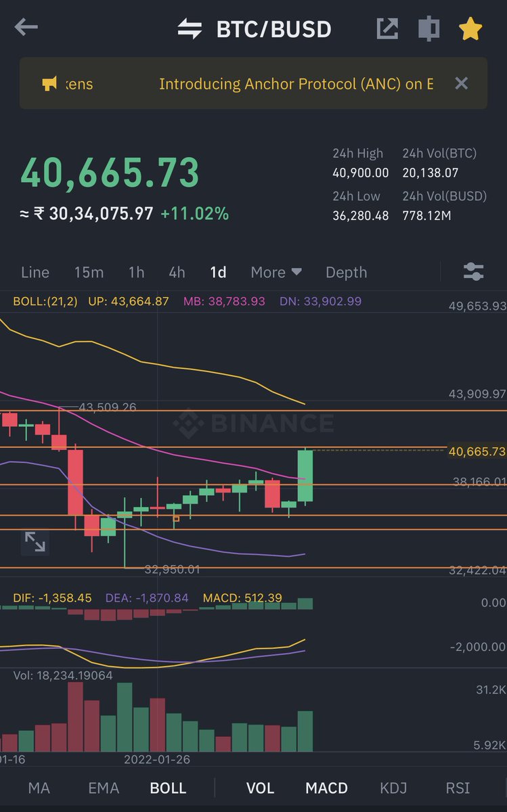This screenshot has width=507, height=812.
Task: Switch to Line chart view
Action: click(x=35, y=272)
